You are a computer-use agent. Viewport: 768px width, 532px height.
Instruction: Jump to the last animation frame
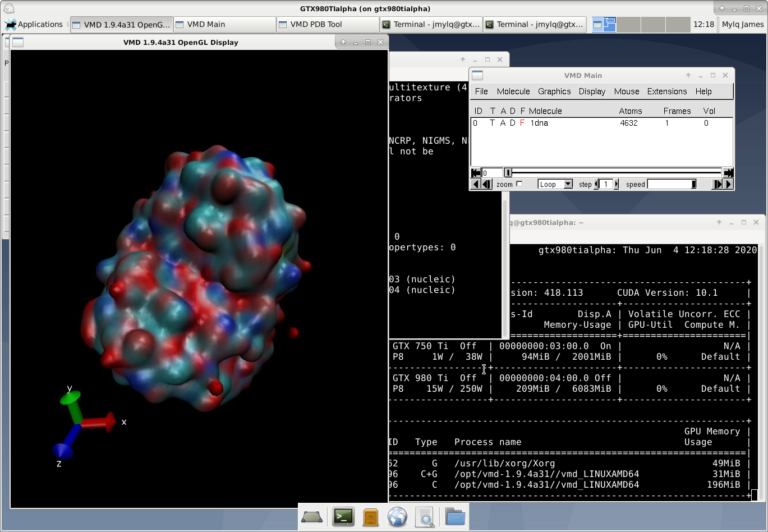(728, 173)
